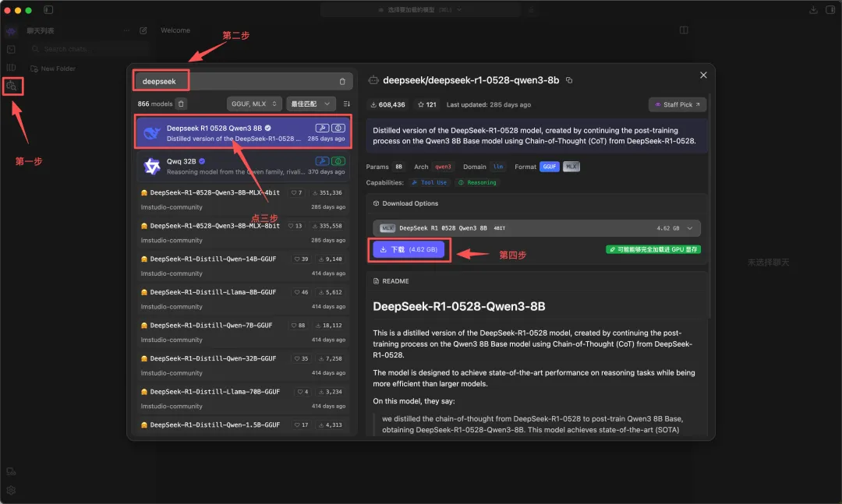This screenshot has height=504, width=842.
Task: Toggle right side panel icon in title bar
Action: 830,9
